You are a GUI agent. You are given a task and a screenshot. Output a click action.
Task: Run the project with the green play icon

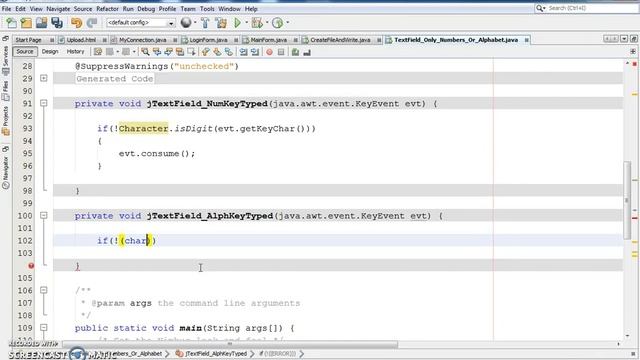pos(237,23)
